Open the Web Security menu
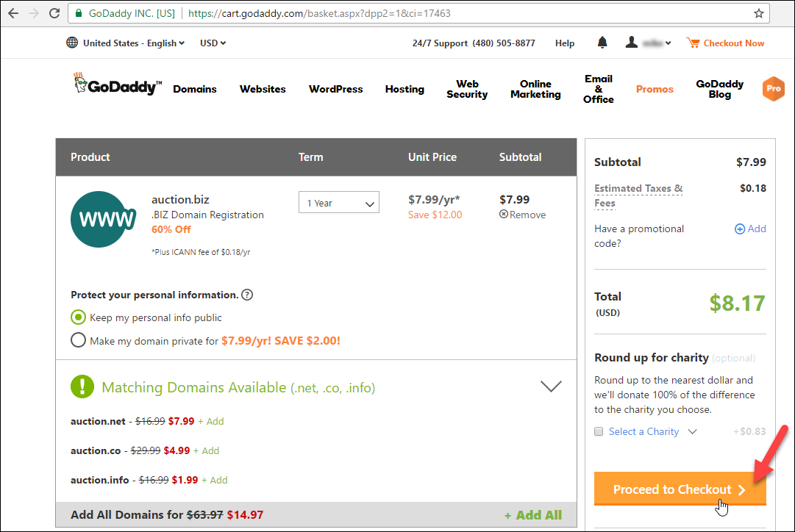The height and width of the screenshot is (532, 795). tap(467, 89)
